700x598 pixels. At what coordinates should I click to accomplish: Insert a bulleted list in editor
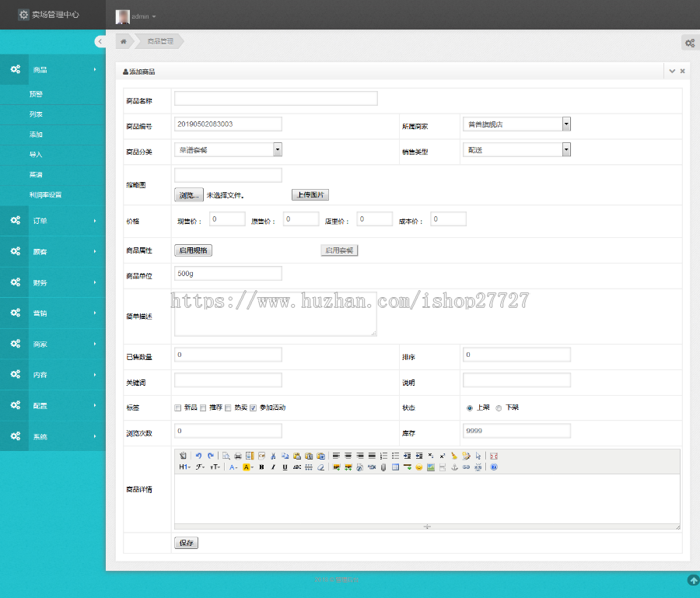click(x=396, y=456)
